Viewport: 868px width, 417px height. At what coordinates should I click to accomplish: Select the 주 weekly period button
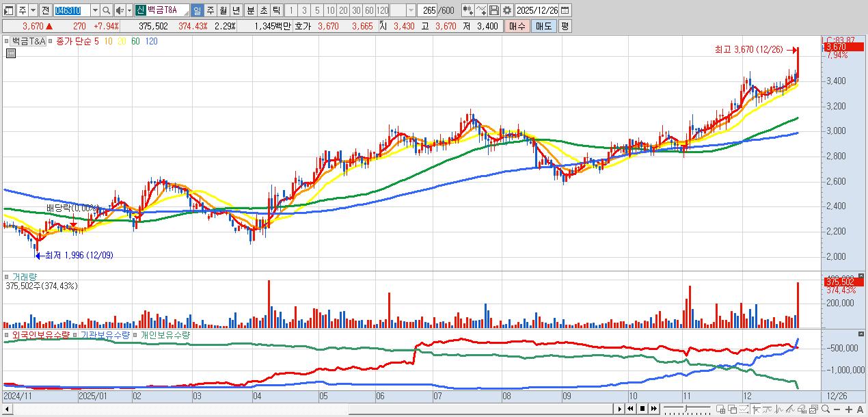pos(210,10)
